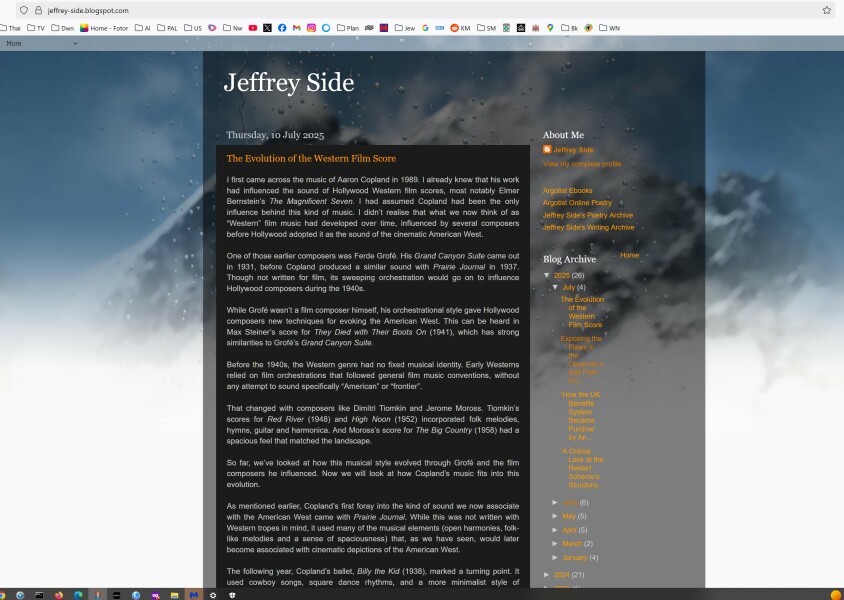844x600 pixels.
Task: Open the Plan bookmarks folder
Action: tap(346, 28)
